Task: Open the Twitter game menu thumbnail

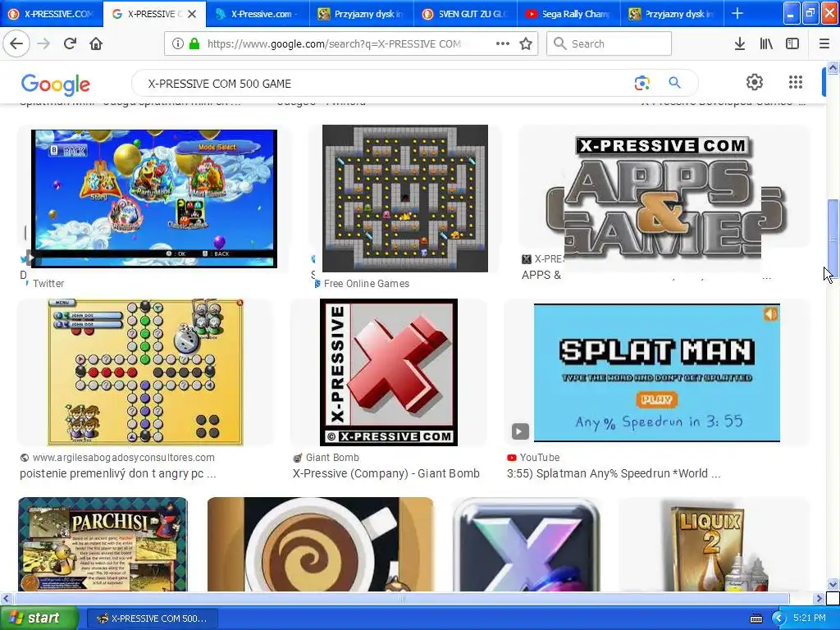Action: [x=154, y=199]
